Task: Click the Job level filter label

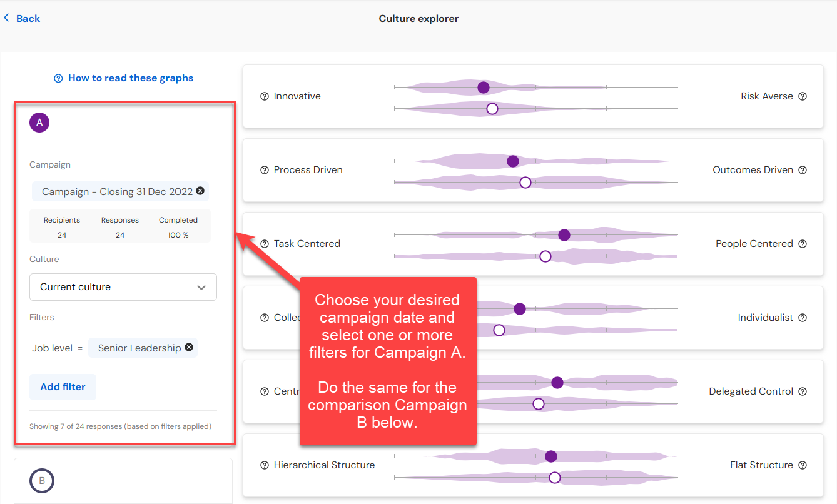Action: (x=53, y=348)
